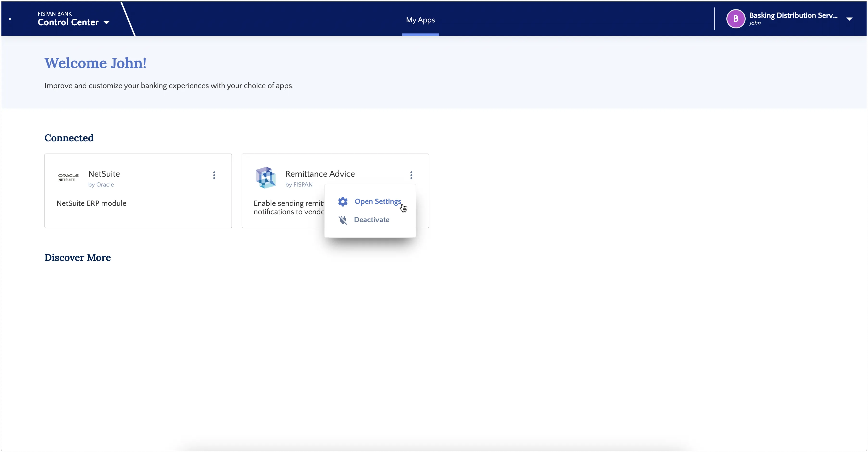Click the Remittance Advice three-dot menu icon
The image size is (868, 452).
411,175
